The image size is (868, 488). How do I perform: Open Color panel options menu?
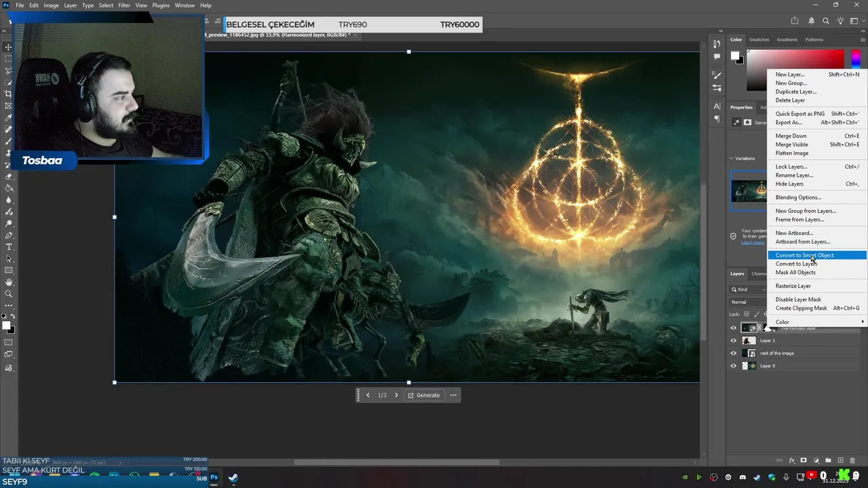[x=861, y=39]
